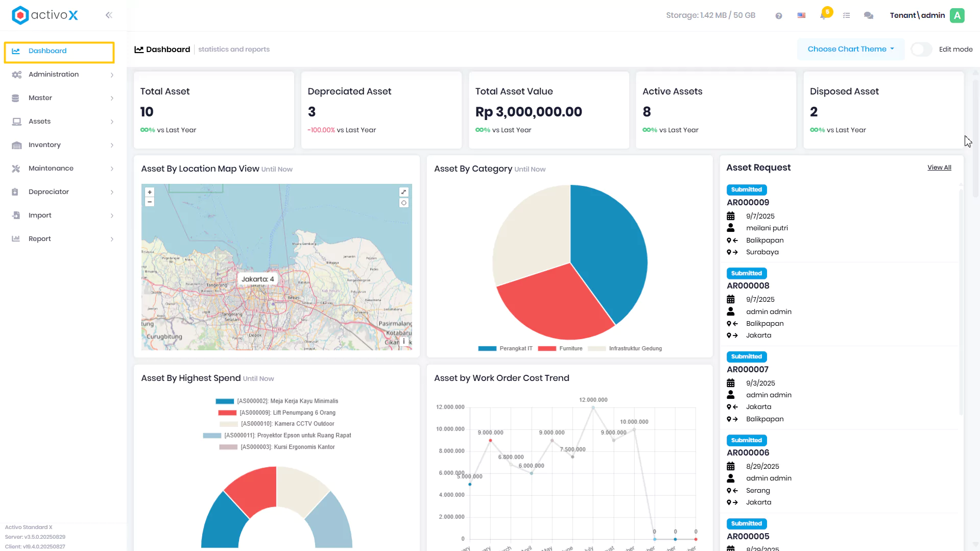Show map attribution info icon
The image size is (980, 551).
coord(404,341)
